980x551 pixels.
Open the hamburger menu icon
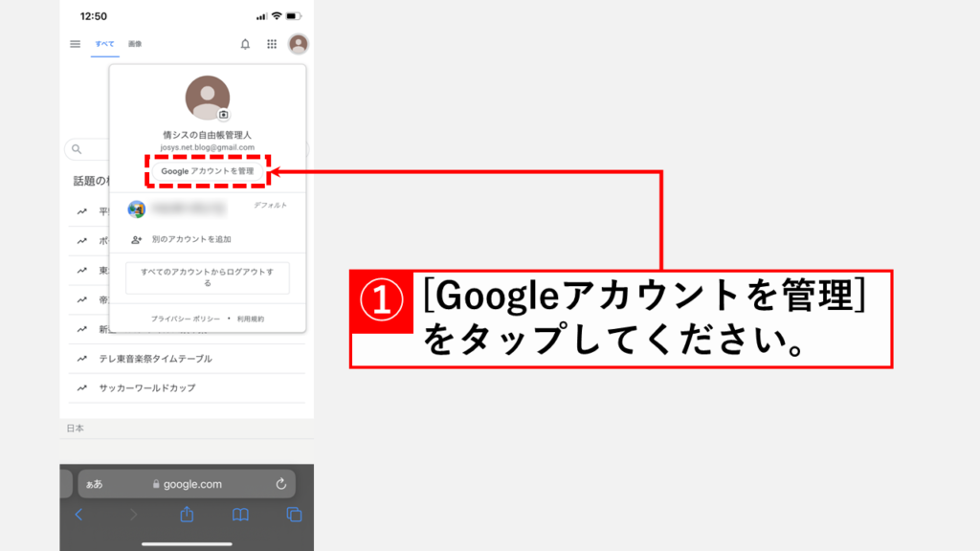(76, 44)
